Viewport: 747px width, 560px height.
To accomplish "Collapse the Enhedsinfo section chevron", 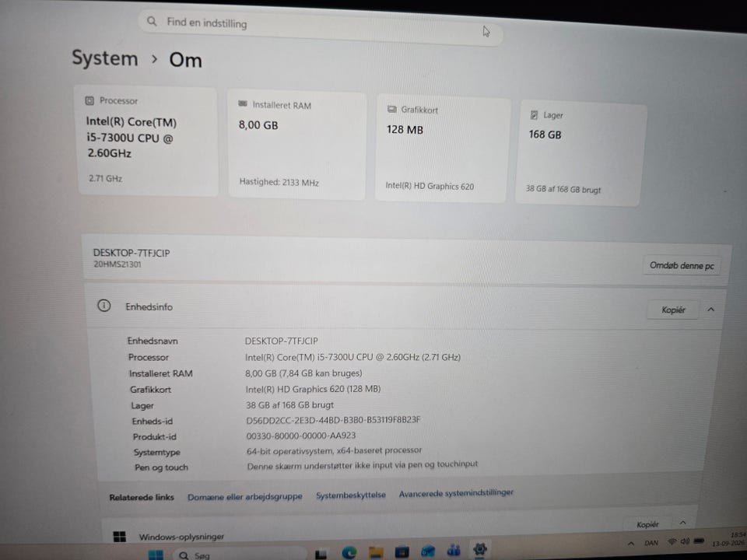I will coord(710,310).
